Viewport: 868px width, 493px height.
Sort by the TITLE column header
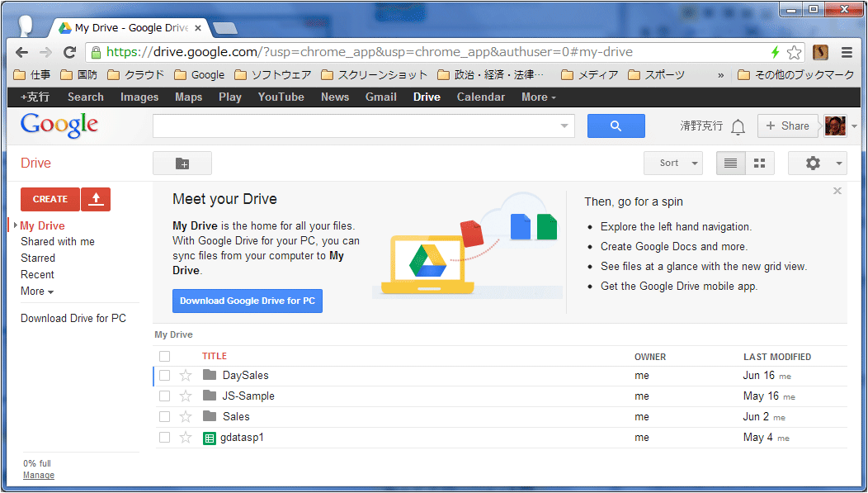coord(215,356)
